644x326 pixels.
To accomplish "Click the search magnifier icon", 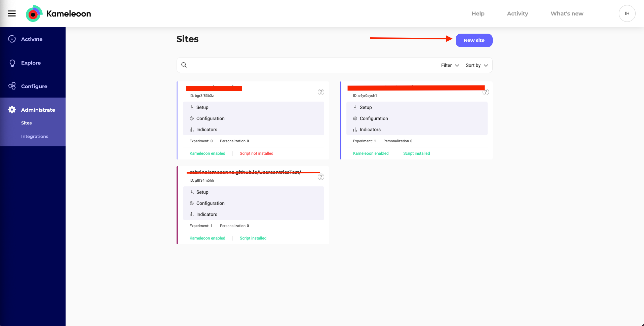I will point(184,65).
